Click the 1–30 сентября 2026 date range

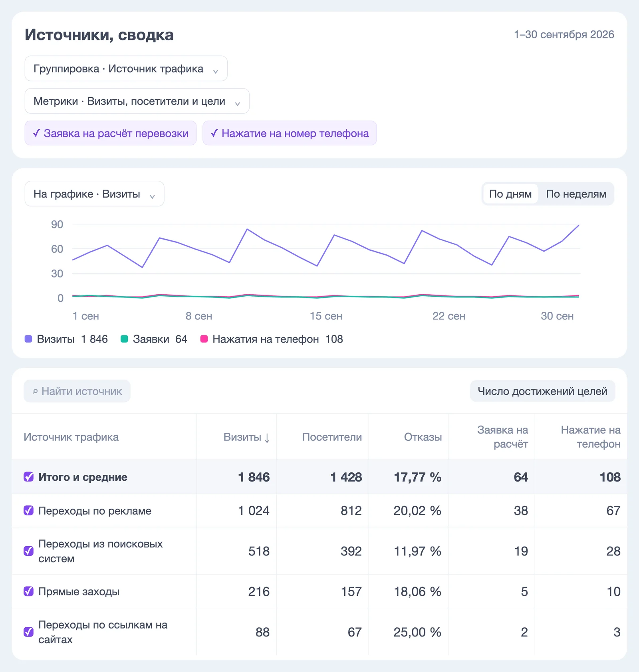click(x=564, y=35)
